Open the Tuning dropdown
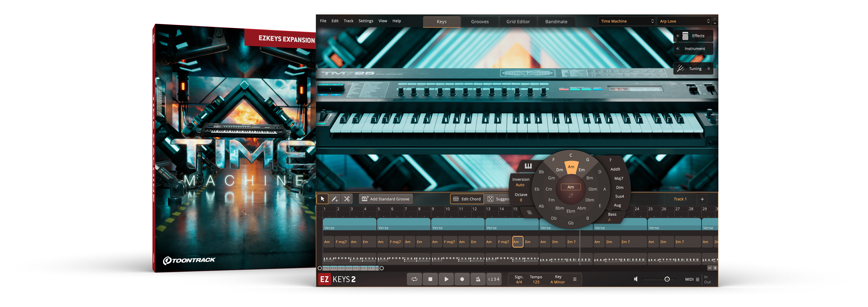 tap(693, 68)
